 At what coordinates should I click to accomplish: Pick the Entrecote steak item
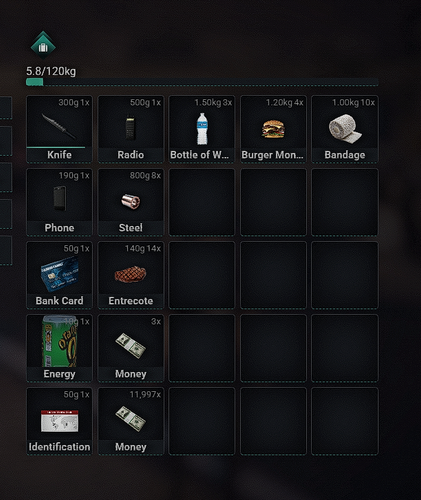coord(131,275)
